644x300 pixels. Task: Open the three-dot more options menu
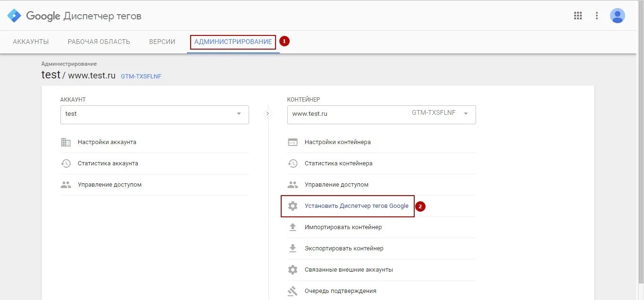pyautogui.click(x=597, y=16)
